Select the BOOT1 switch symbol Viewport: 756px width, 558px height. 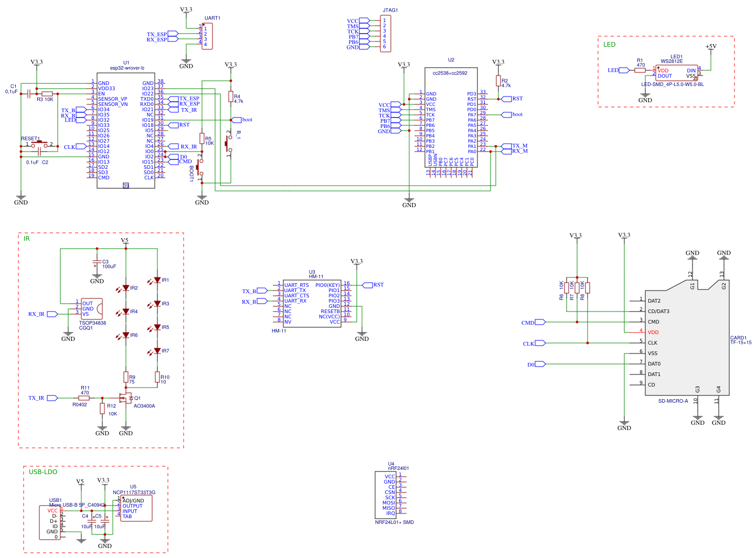click(198, 168)
